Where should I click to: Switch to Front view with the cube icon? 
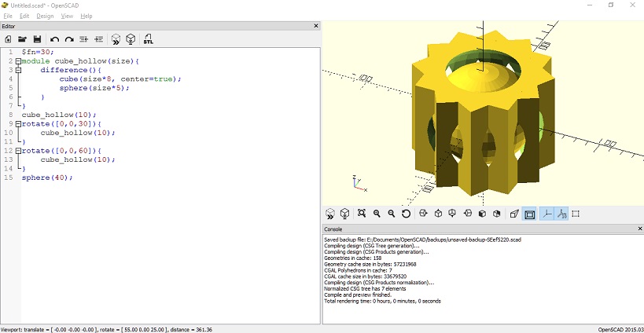[x=482, y=214]
